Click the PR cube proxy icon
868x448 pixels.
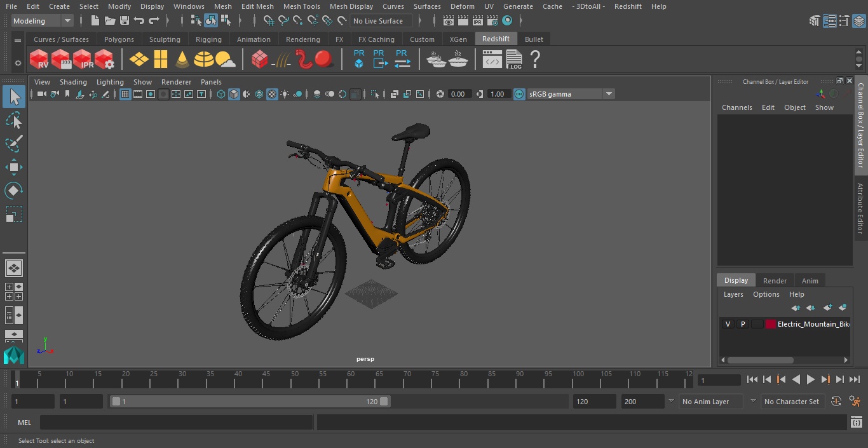pyautogui.click(x=359, y=59)
